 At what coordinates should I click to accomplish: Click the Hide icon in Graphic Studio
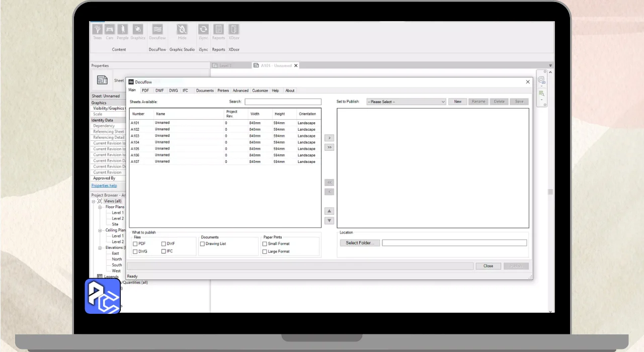pyautogui.click(x=182, y=30)
